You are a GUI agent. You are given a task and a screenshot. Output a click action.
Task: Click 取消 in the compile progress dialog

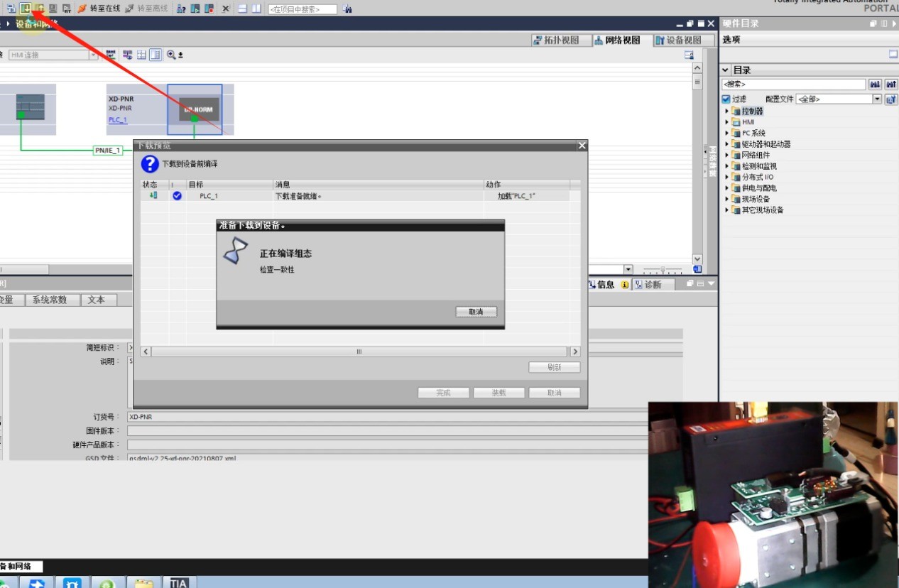[x=476, y=312]
